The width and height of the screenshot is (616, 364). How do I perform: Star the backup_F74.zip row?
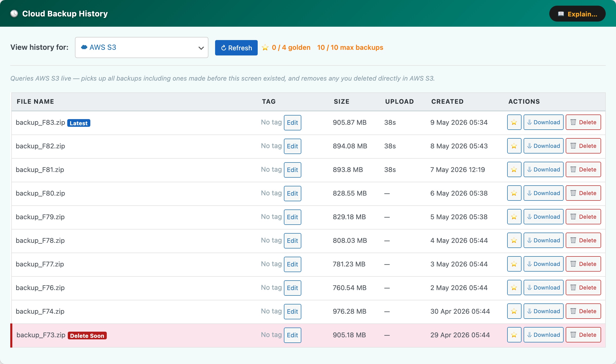(x=514, y=311)
